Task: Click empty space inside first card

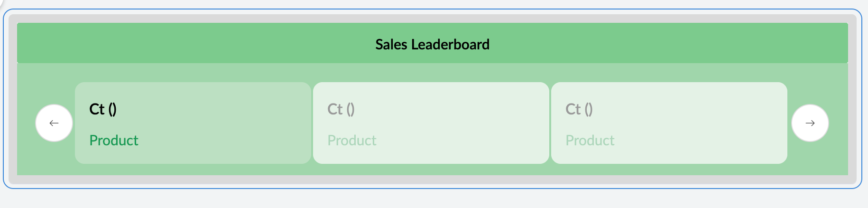Action: (237, 123)
